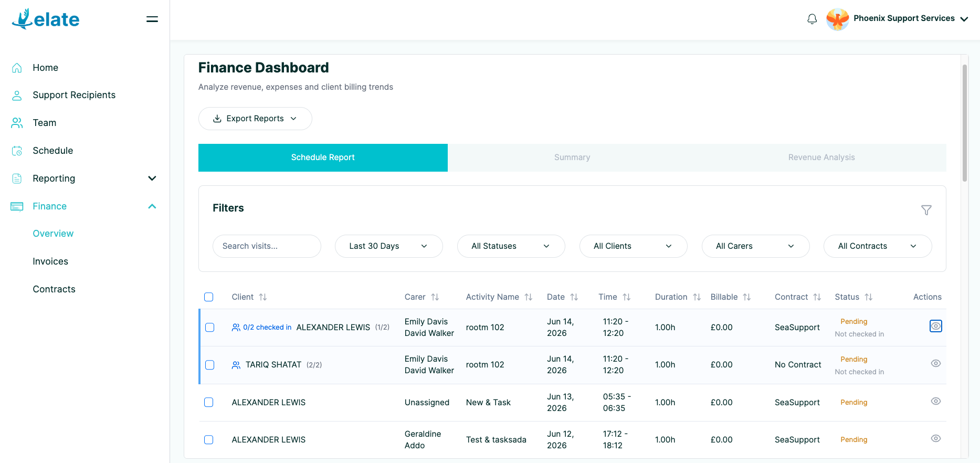Sort by Date column
Image resolution: width=980 pixels, height=463 pixels.
(574, 297)
